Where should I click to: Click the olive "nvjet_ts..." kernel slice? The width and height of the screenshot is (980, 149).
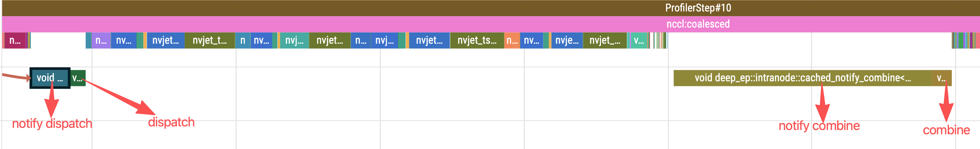(x=477, y=40)
